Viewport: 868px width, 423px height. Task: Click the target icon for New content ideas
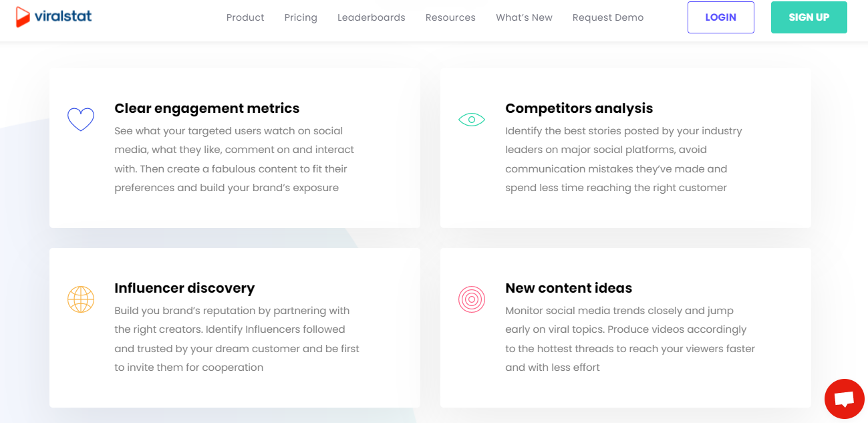(472, 299)
